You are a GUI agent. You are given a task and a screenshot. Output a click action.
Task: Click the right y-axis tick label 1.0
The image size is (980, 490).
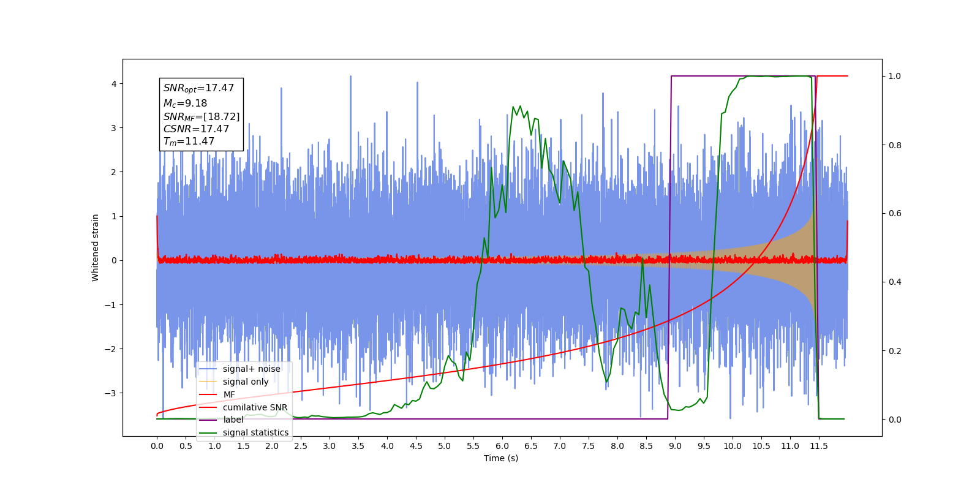[x=895, y=76]
